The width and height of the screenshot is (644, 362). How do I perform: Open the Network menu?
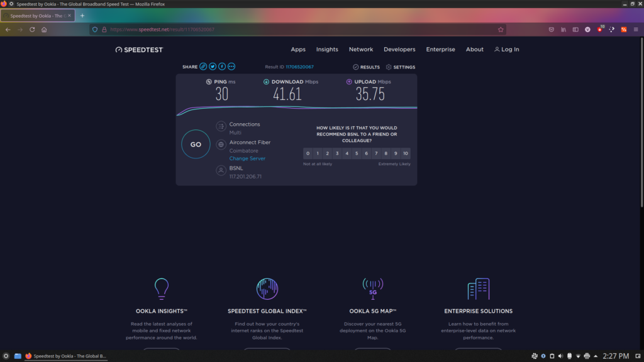[x=361, y=49]
